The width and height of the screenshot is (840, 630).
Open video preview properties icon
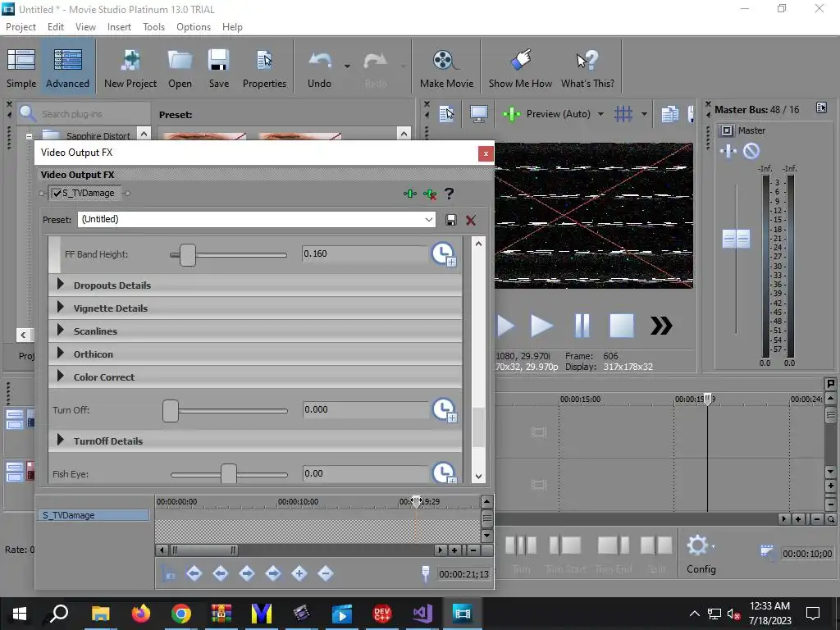click(x=446, y=113)
